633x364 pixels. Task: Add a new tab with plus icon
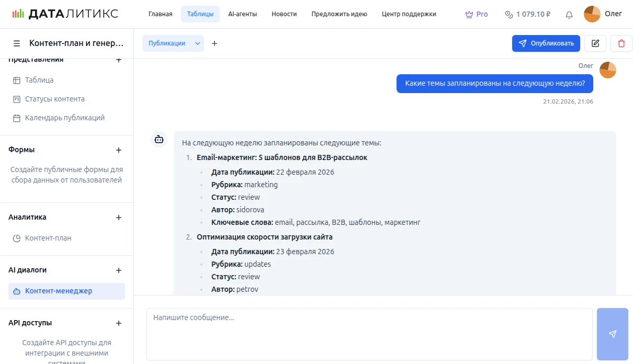click(214, 43)
